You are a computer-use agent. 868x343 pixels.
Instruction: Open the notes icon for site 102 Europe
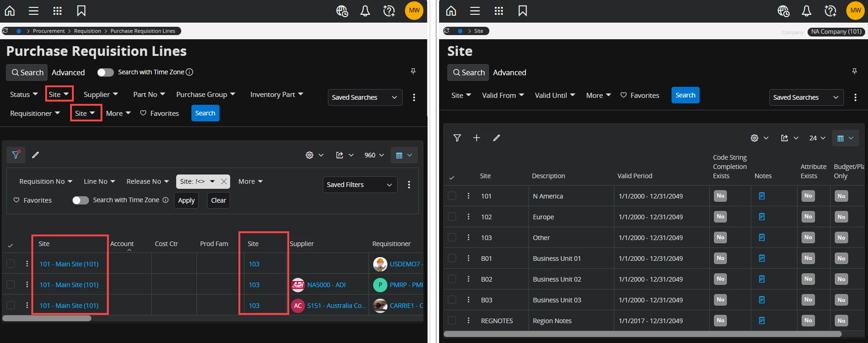click(762, 217)
